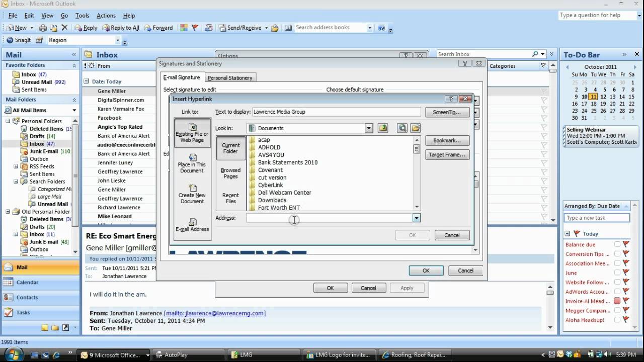Click the Print icon in Outlook toolbar
644x362 pixels.
point(43,28)
